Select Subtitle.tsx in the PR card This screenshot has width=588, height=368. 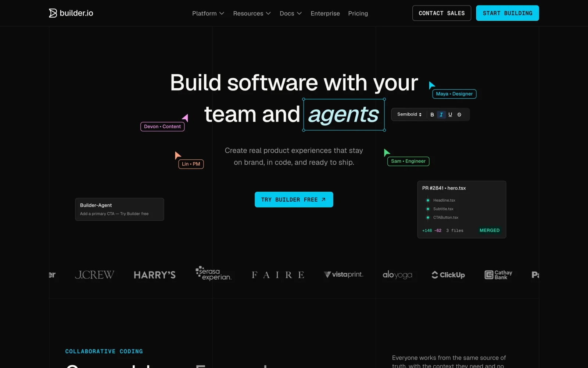tap(443, 209)
